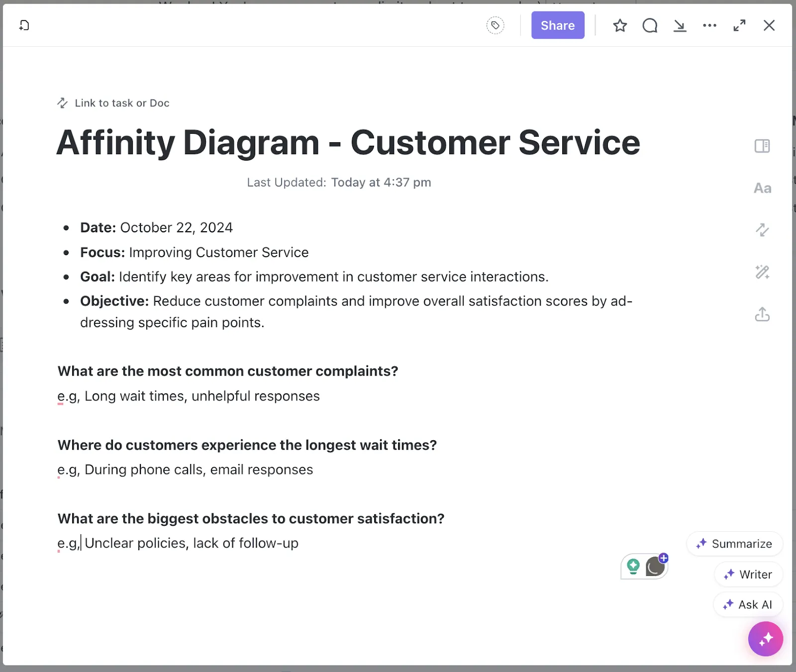Open the round purple AI sparkle button
This screenshot has height=672, width=796.
(766, 639)
